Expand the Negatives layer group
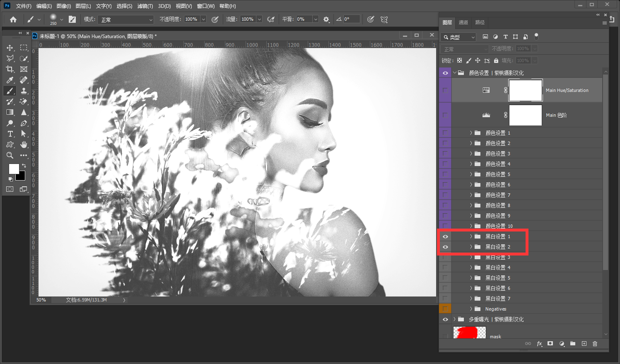Screen dimensions: 620x364 pos(471,309)
